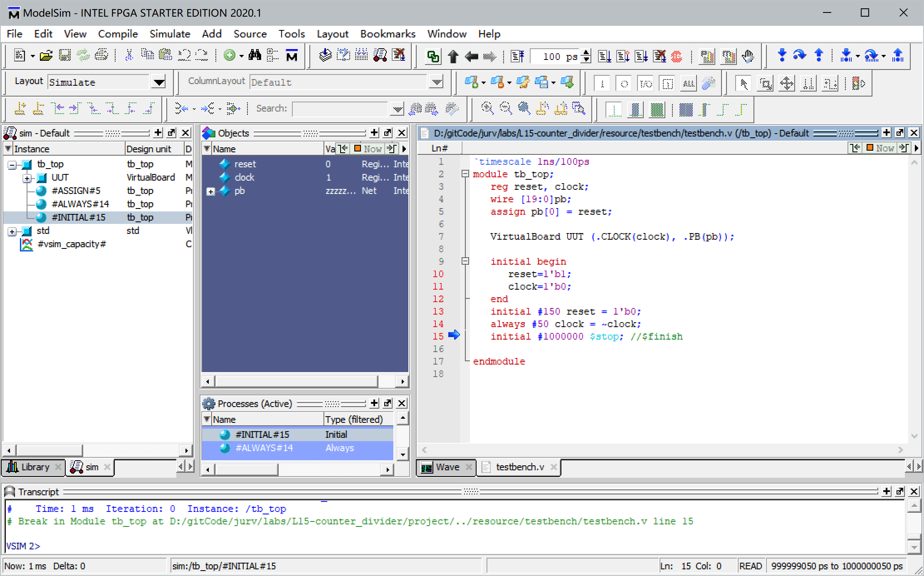Open the Bookmarks menu
The image size is (924, 576).
tap(388, 34)
